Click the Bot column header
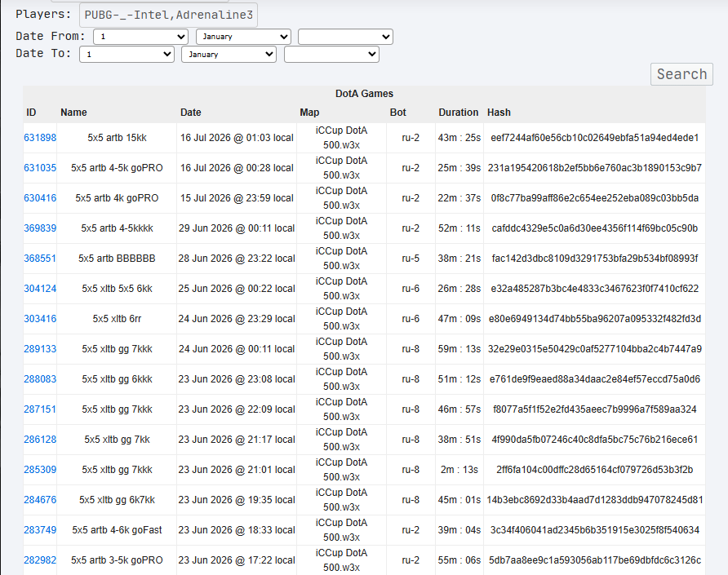Image resolution: width=728 pixels, height=575 pixels. pyautogui.click(x=398, y=113)
